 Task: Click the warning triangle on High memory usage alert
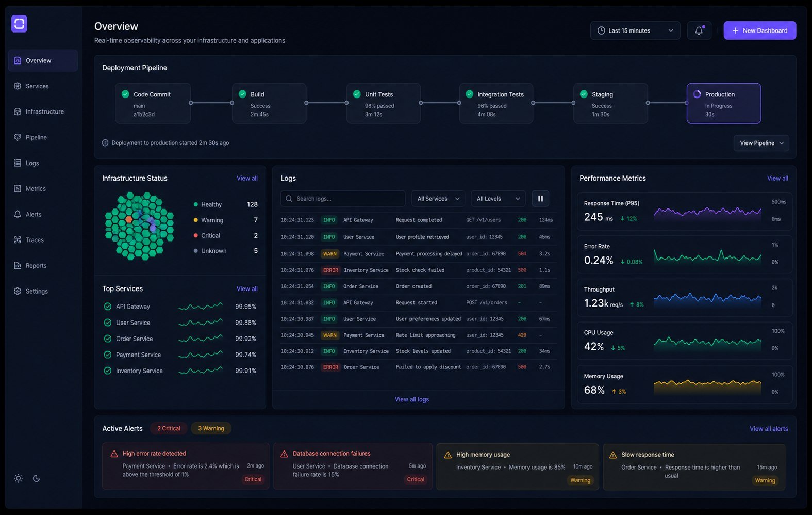coord(448,455)
